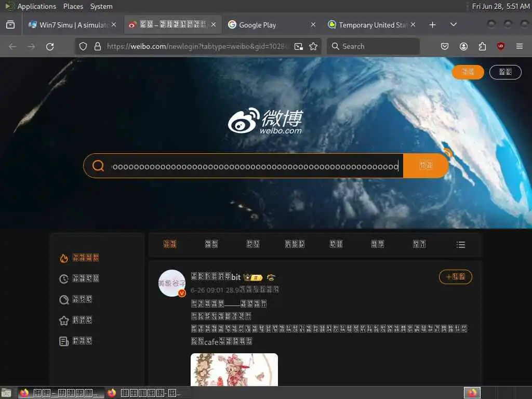Click the Weibo search input field

click(x=255, y=166)
